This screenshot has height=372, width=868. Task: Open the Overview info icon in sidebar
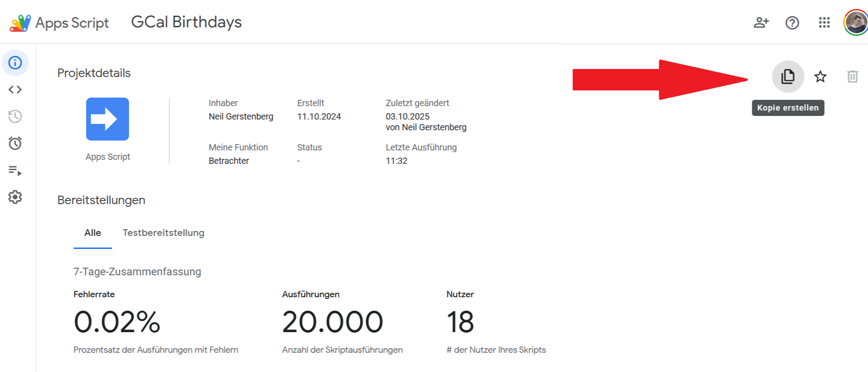click(15, 63)
